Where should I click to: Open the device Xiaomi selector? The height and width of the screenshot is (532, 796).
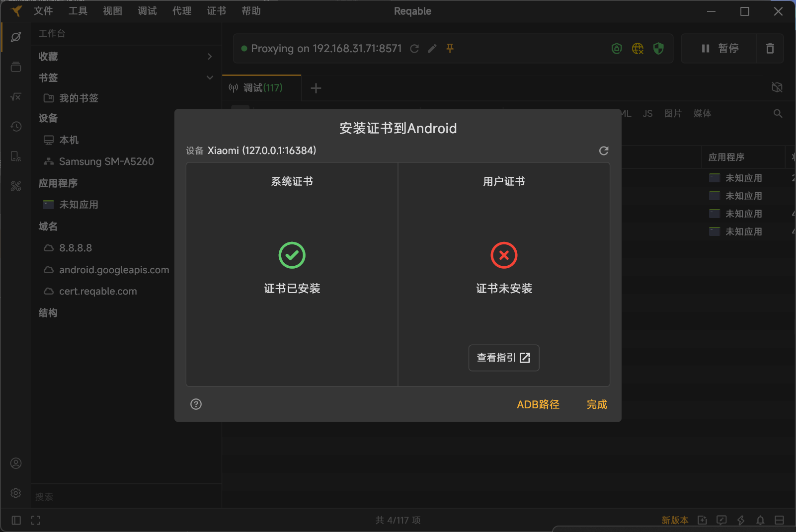tap(261, 151)
